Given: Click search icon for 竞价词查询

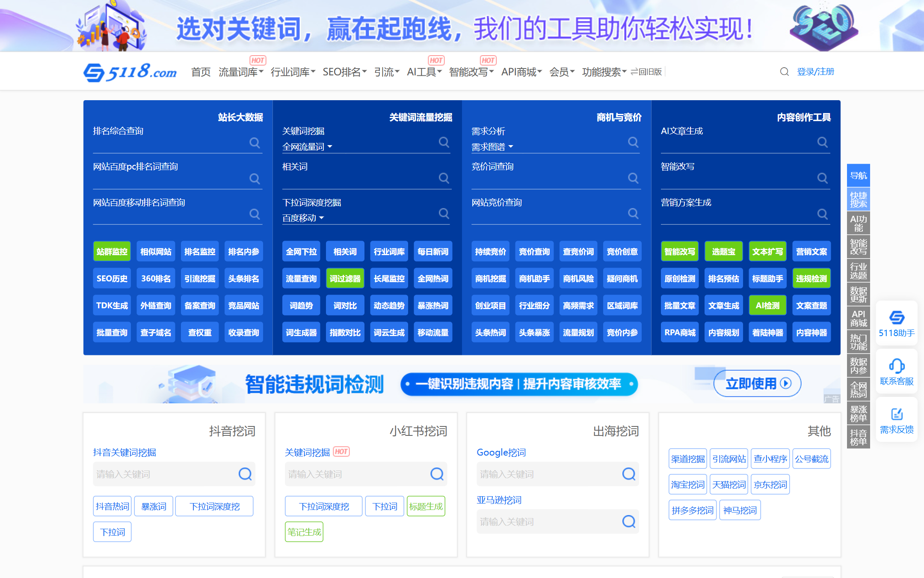Looking at the screenshot, I should point(633,178).
